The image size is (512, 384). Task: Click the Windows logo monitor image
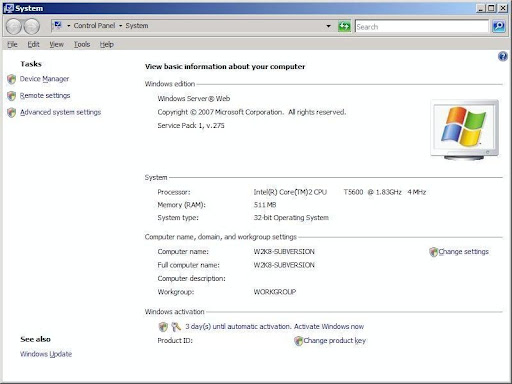click(465, 129)
